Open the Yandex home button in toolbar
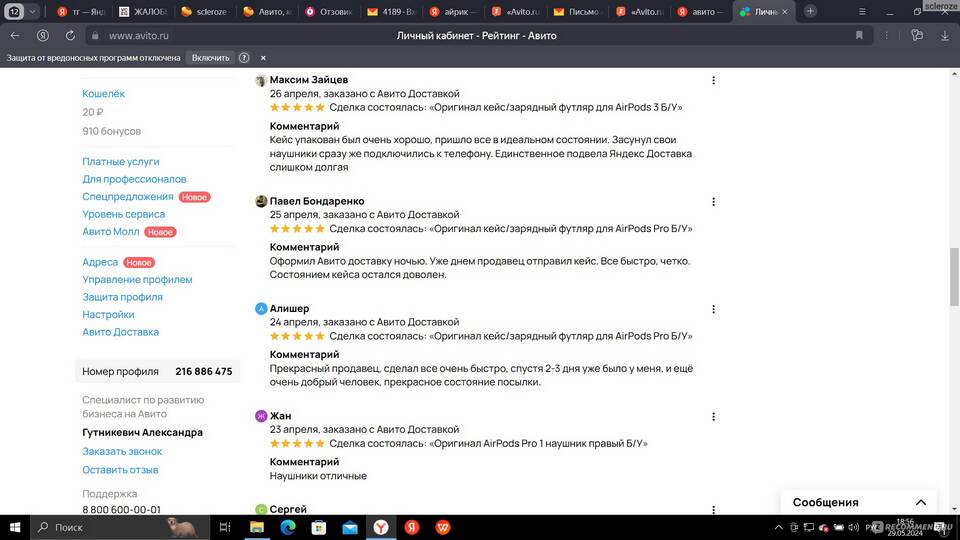This screenshot has width=960, height=540. click(43, 36)
